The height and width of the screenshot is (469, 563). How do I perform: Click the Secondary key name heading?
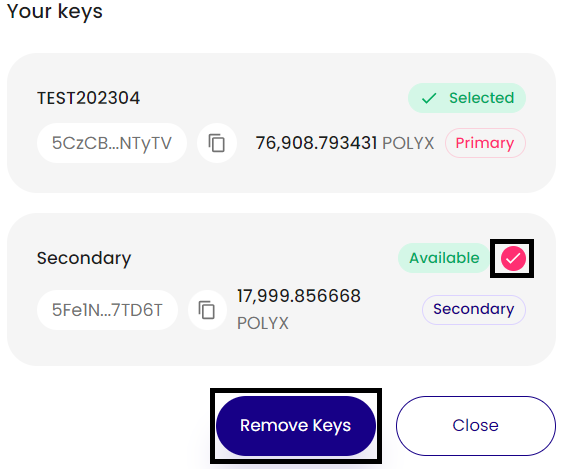click(84, 259)
